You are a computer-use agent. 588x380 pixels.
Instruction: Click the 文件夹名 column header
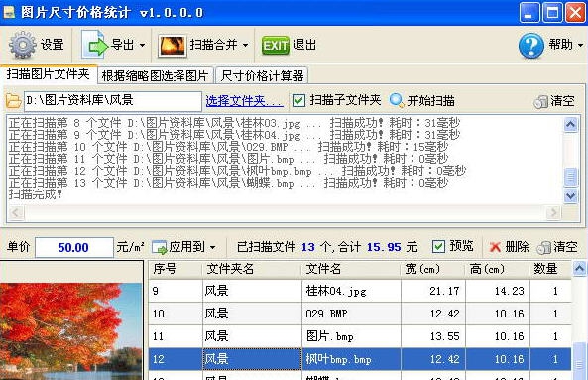point(252,269)
